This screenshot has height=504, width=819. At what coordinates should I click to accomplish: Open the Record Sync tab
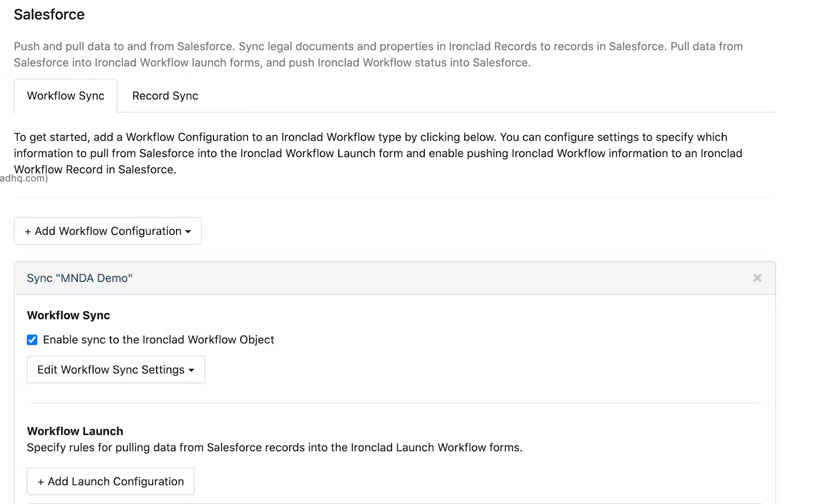tap(165, 96)
